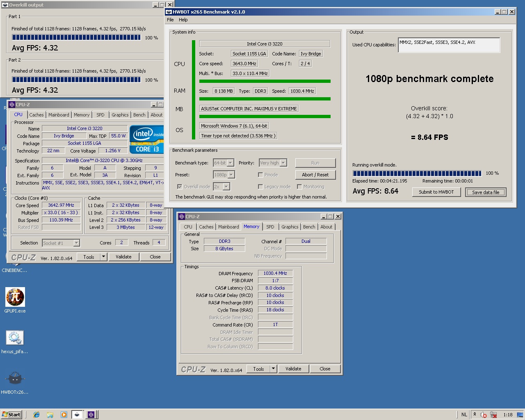Switch to About tab in CPU-Z Memory window
Viewport: 525px width, 420px height.
pyautogui.click(x=326, y=227)
